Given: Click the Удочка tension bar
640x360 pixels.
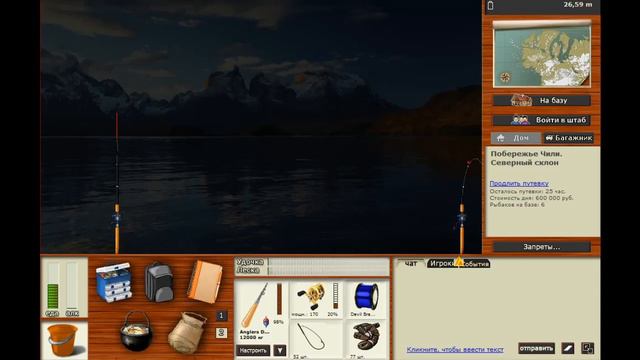Looking at the screenshot, I should pos(329,262).
